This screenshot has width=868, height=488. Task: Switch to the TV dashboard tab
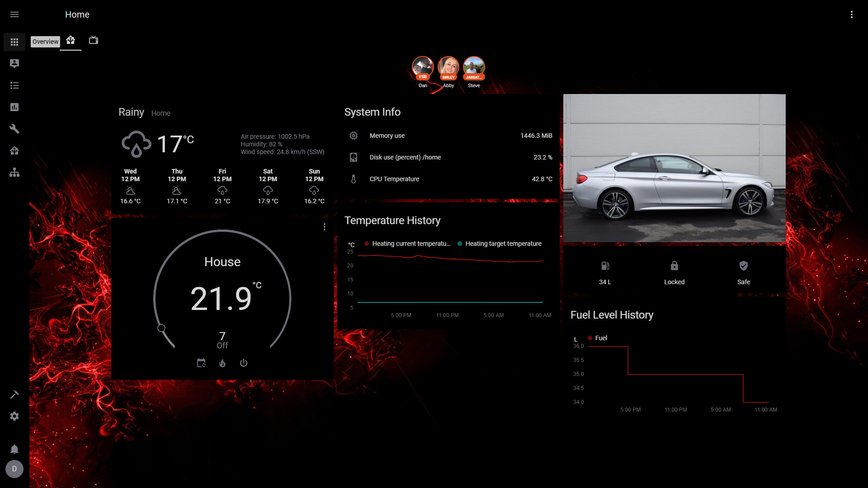coord(94,40)
